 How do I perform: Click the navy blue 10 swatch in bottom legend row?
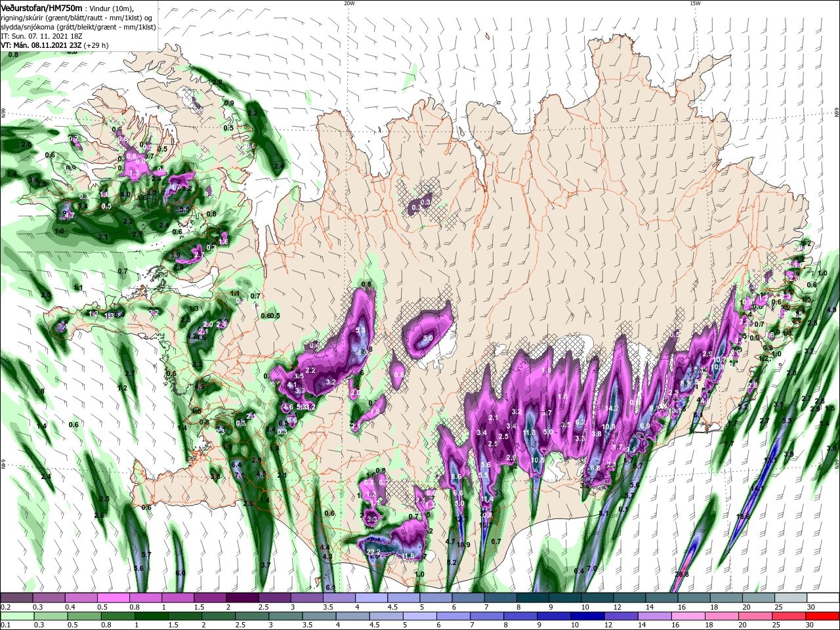pos(586,616)
